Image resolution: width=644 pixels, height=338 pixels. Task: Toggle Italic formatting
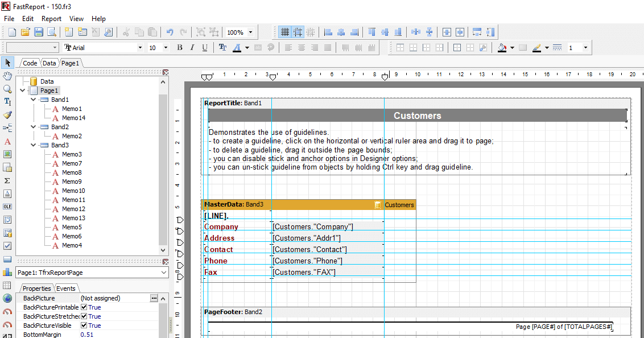[192, 48]
